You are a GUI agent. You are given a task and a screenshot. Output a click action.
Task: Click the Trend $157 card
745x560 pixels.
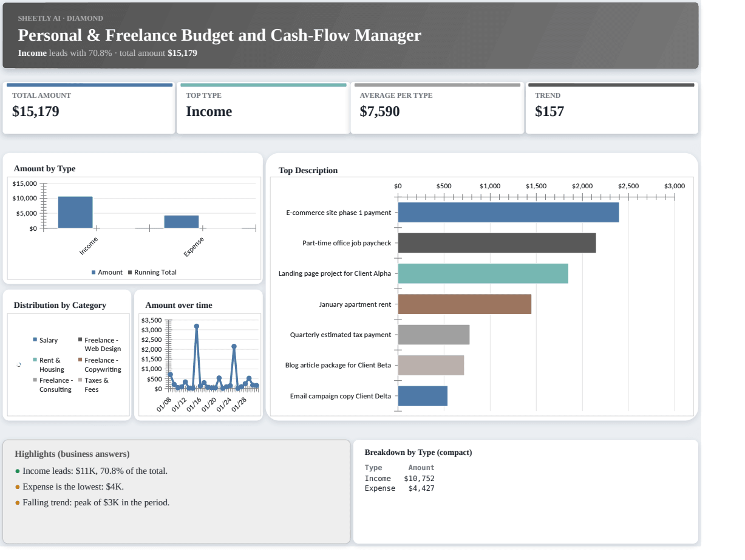click(612, 108)
